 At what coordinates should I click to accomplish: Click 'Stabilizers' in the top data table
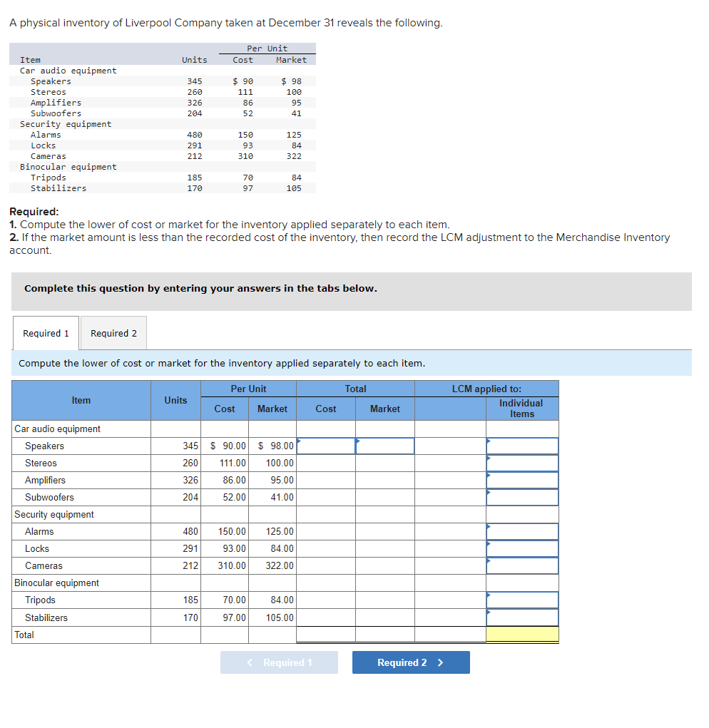pyautogui.click(x=58, y=188)
